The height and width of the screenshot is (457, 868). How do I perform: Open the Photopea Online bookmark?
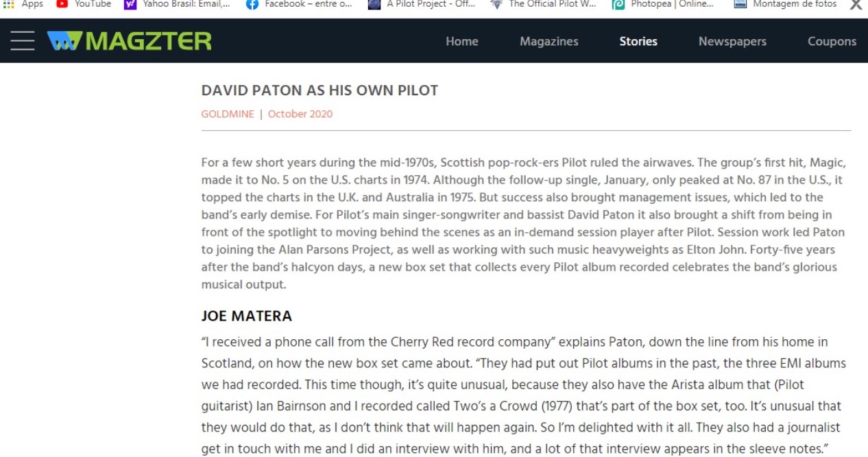[x=663, y=4]
